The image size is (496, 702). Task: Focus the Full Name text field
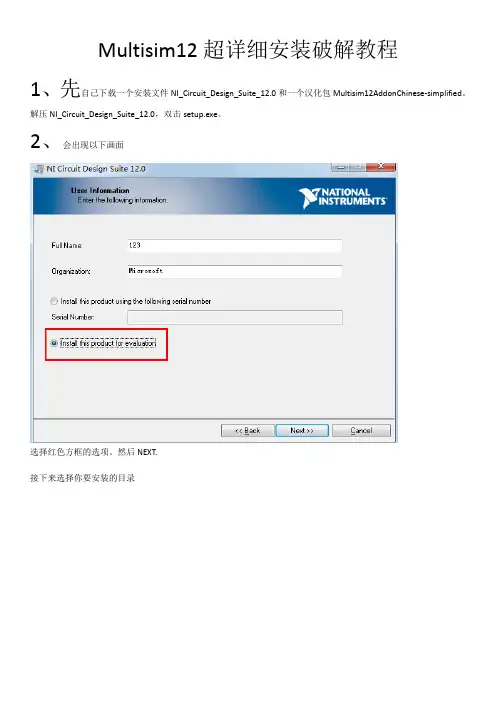235,245
